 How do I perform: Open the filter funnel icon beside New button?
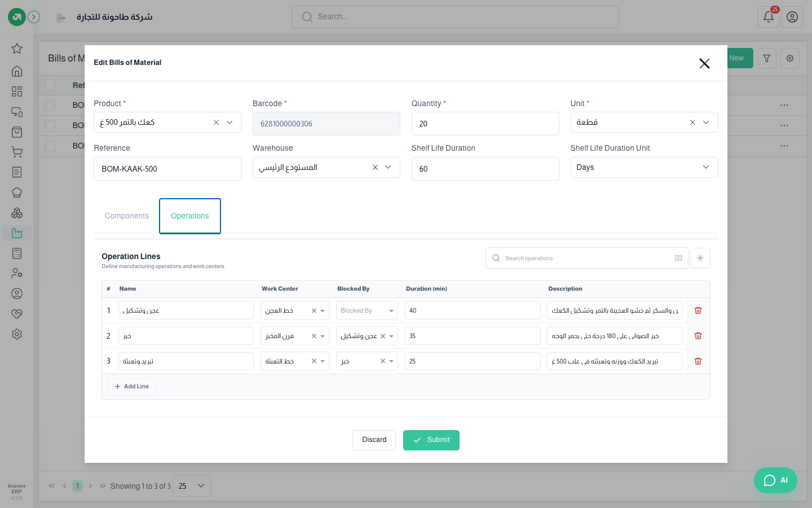[x=767, y=58]
